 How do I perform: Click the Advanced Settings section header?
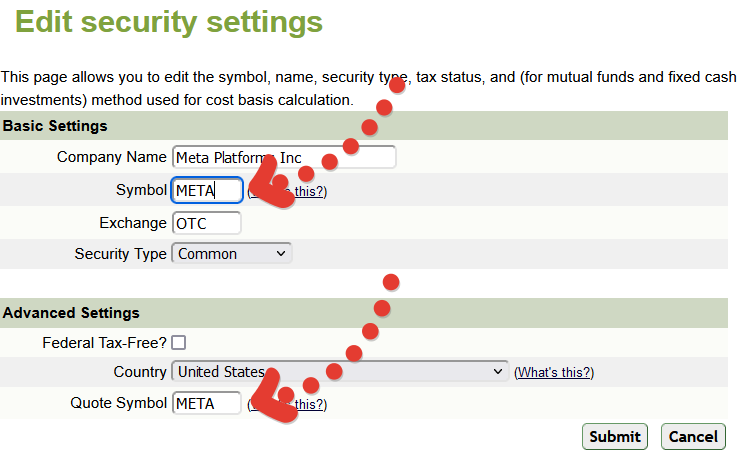click(x=71, y=313)
